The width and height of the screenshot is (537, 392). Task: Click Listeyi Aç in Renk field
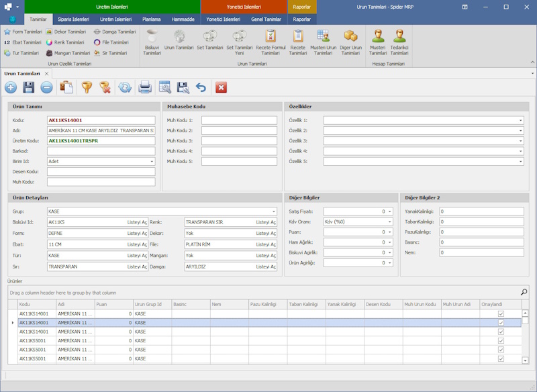[x=266, y=222]
